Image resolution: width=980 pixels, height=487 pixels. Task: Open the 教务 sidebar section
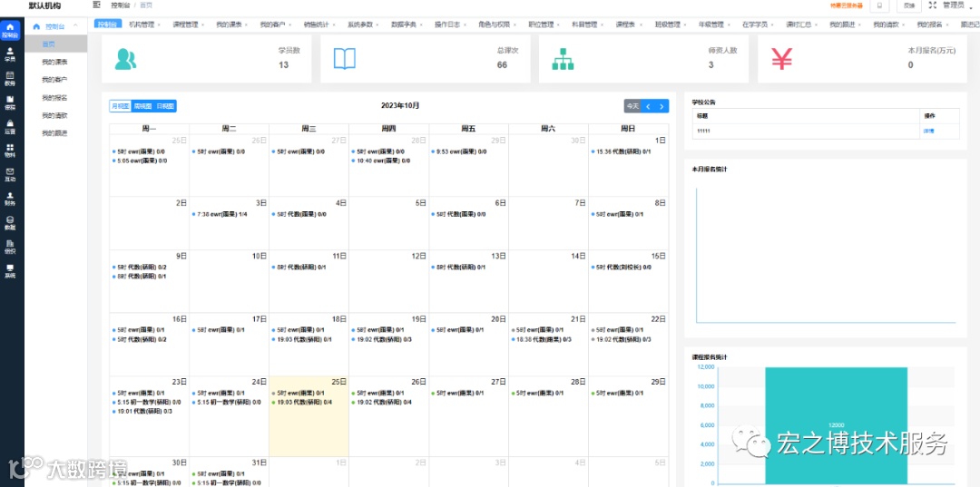pyautogui.click(x=10, y=79)
